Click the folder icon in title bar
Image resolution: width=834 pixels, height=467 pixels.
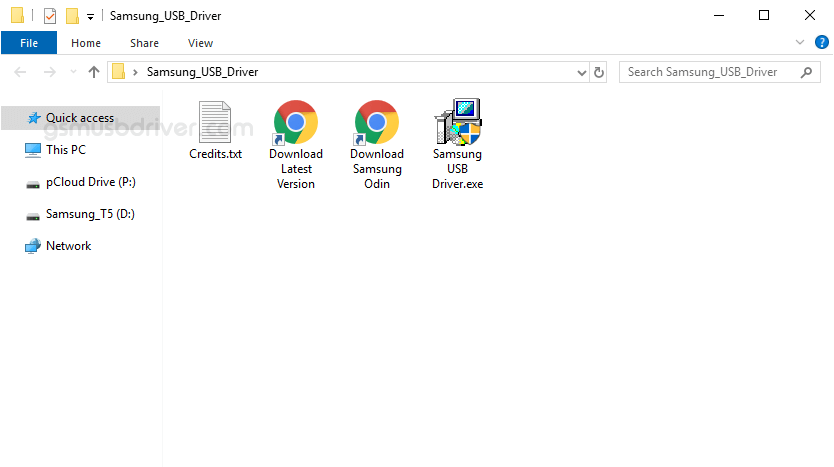(x=17, y=15)
